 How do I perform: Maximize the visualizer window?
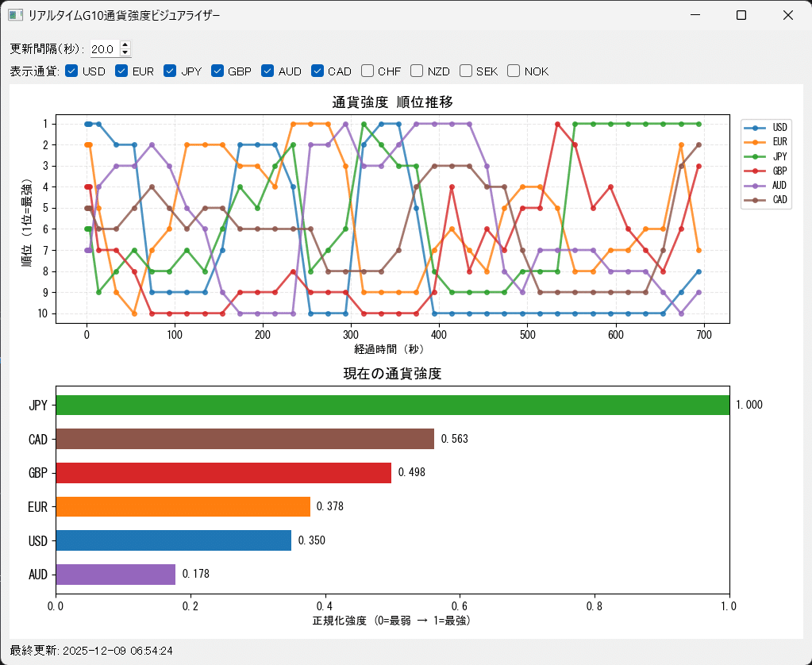741,16
